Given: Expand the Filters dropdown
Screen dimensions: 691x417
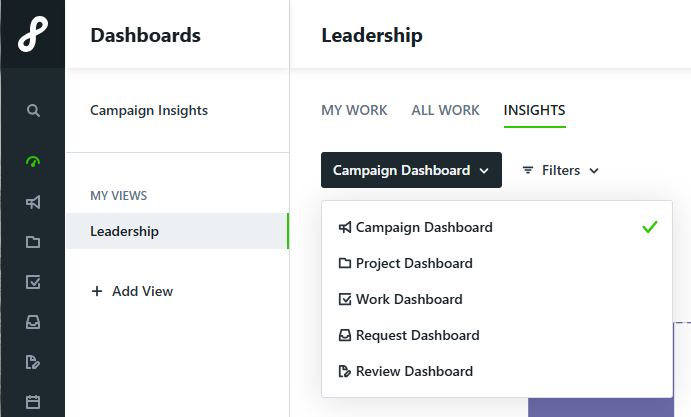Looking at the screenshot, I should click(561, 170).
